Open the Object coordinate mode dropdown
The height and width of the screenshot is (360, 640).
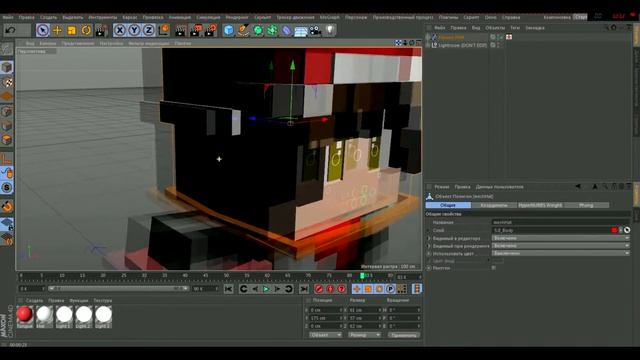point(325,335)
